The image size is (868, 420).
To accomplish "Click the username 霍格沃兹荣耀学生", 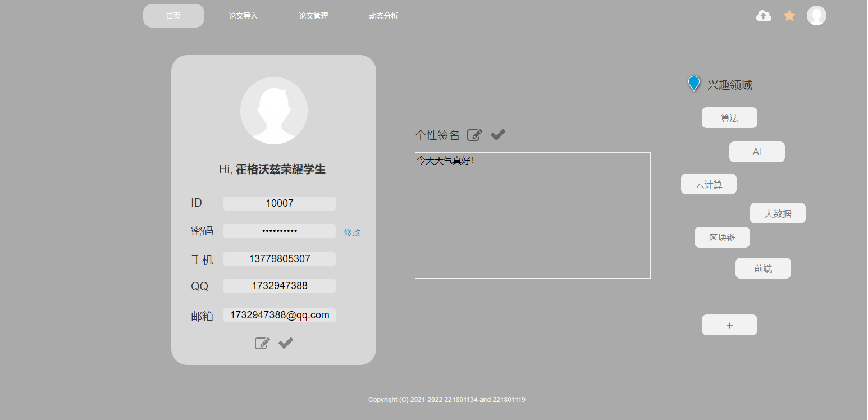I will (x=281, y=169).
